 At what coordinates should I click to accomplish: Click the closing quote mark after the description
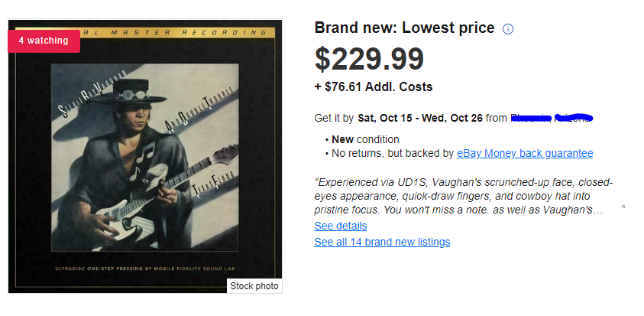[x=623, y=207]
